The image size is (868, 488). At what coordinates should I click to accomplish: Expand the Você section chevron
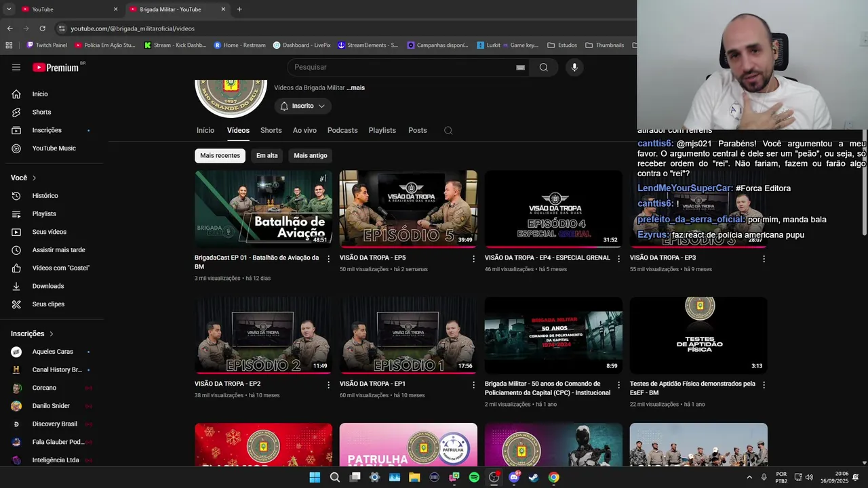(x=34, y=178)
